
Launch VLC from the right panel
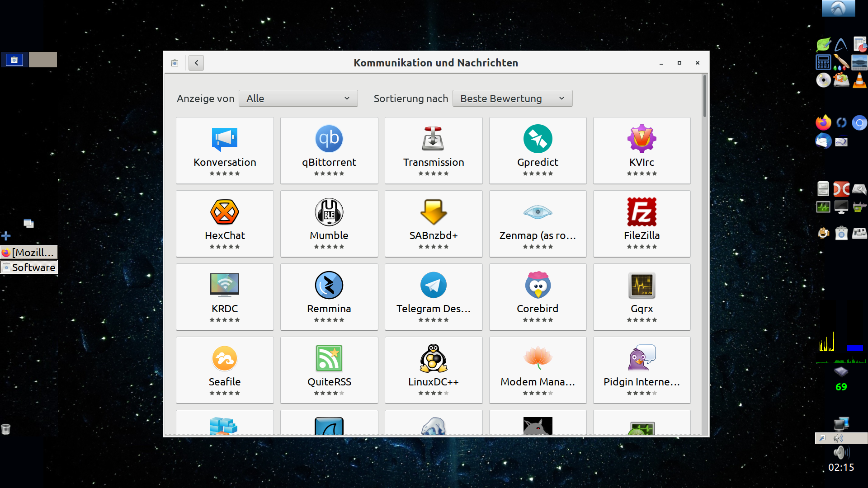(859, 80)
